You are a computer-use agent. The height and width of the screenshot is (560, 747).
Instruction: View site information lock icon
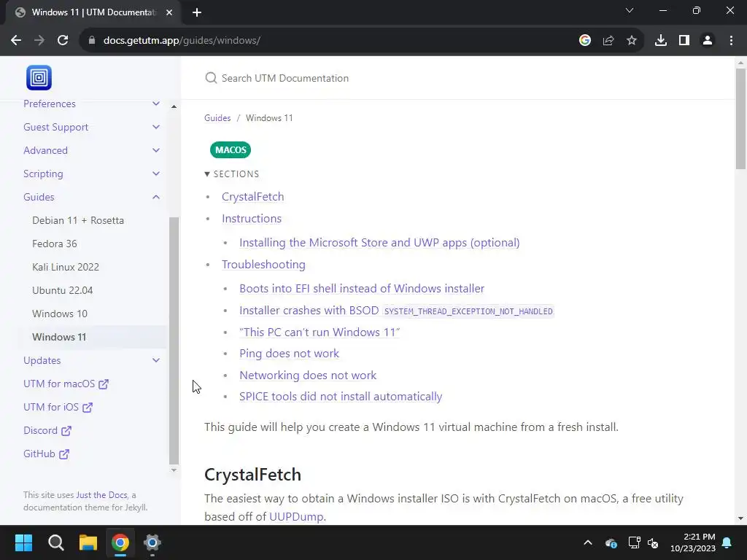pos(92,41)
